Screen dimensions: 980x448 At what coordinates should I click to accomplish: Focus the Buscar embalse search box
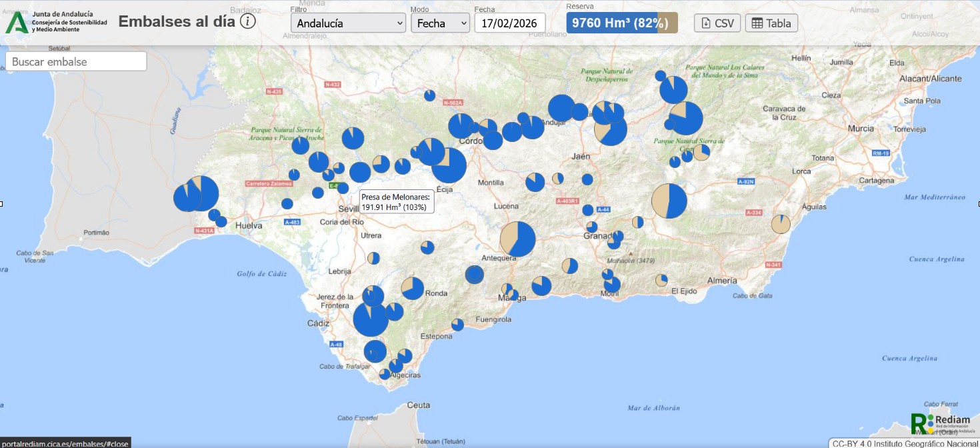76,61
